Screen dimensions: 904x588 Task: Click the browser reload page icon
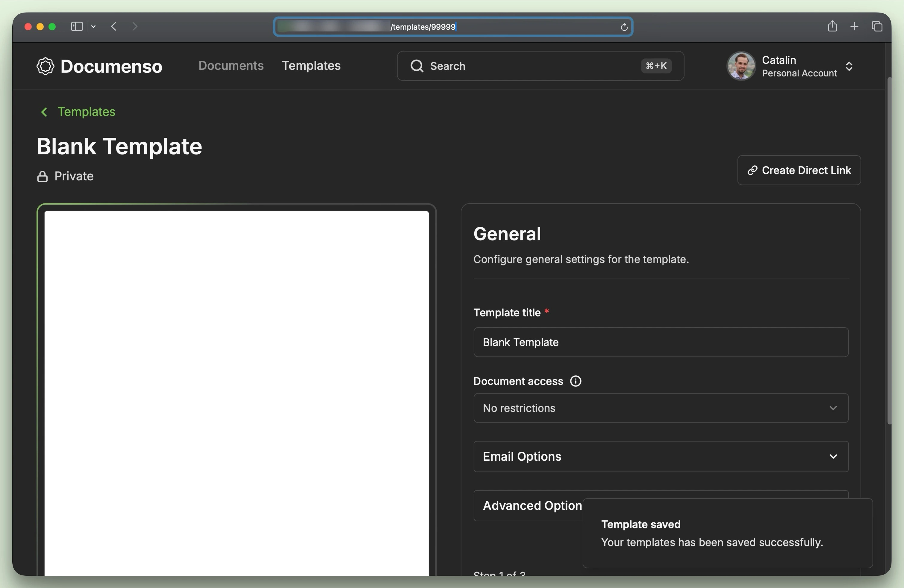pyautogui.click(x=624, y=27)
